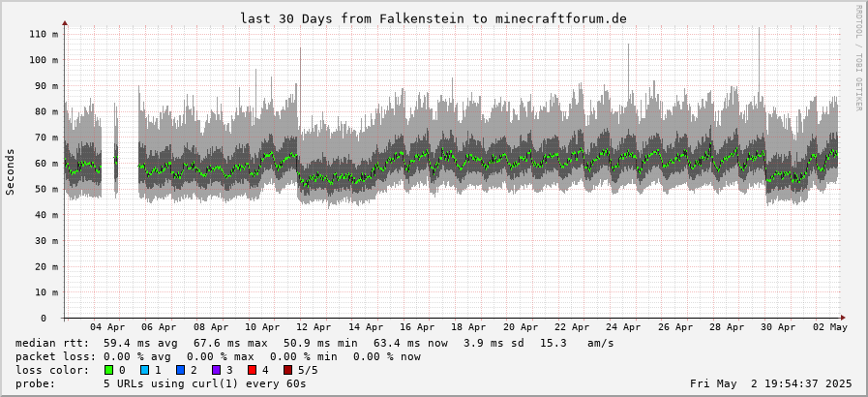Click the 'Seconds' y-axis label
The width and height of the screenshot is (868, 397).
[10, 171]
